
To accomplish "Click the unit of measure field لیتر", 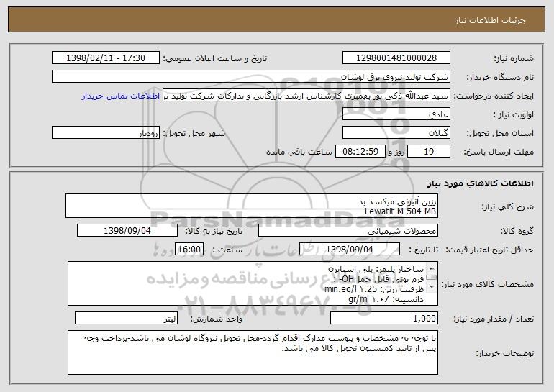I will pos(126,319).
